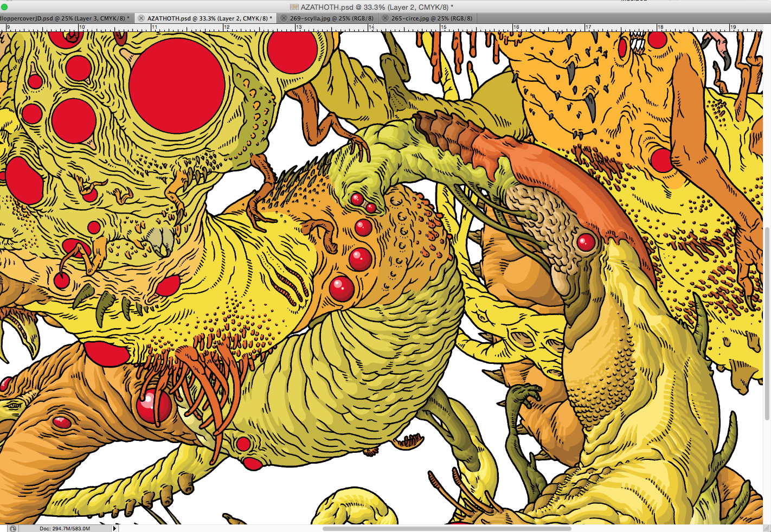Click the green zoom window button
Screen dimensions: 771x532
coord(4,7)
